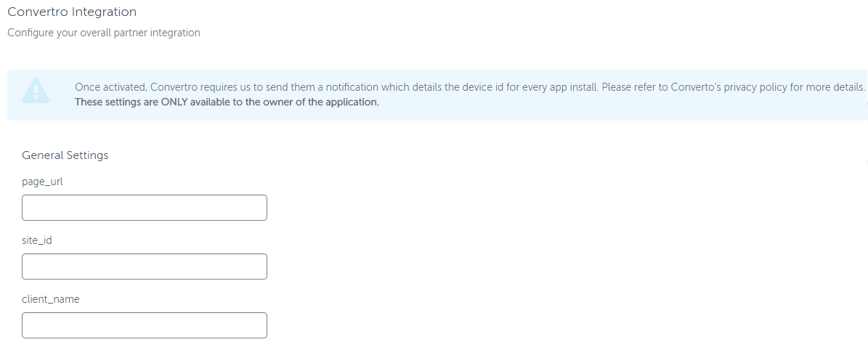Image resolution: width=868 pixels, height=342 pixels.
Task: Focus the page_url input field
Action: tap(145, 208)
